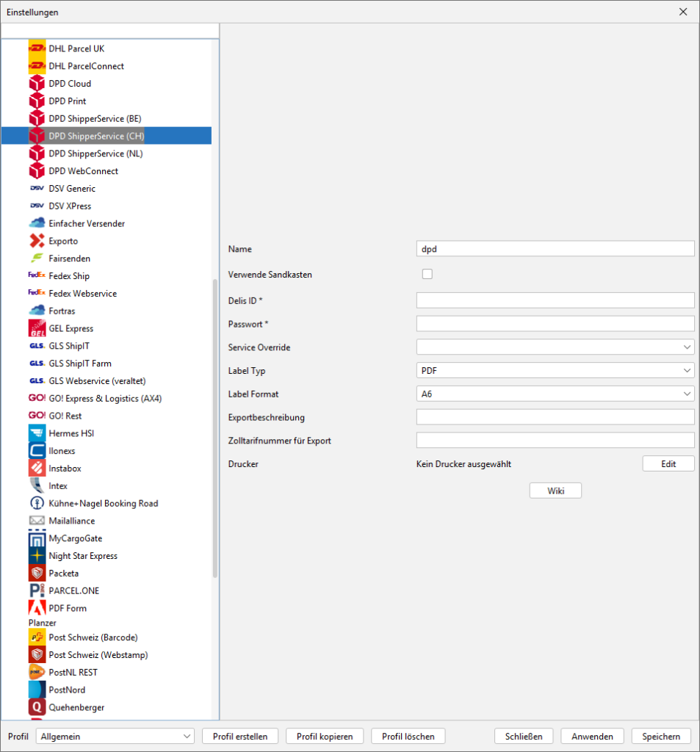Image resolution: width=700 pixels, height=752 pixels.
Task: Open the Service Override dropdown
Action: point(555,347)
